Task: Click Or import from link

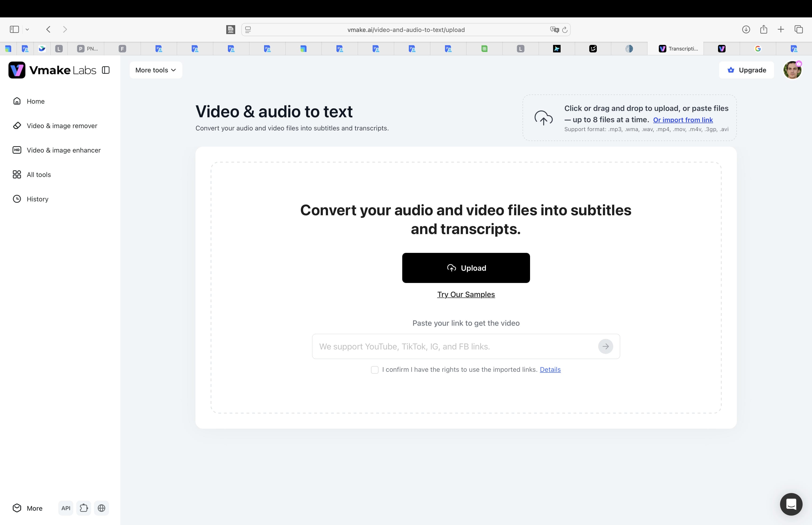Action: [x=683, y=120]
